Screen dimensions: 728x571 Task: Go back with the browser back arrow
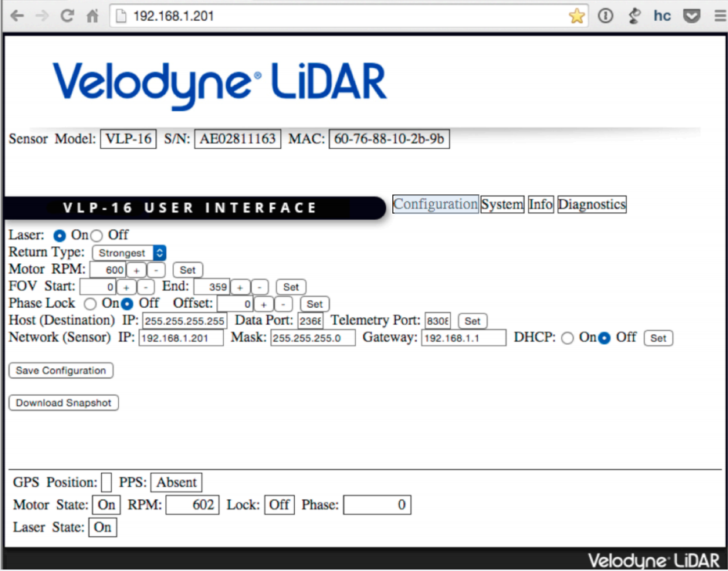pos(17,15)
